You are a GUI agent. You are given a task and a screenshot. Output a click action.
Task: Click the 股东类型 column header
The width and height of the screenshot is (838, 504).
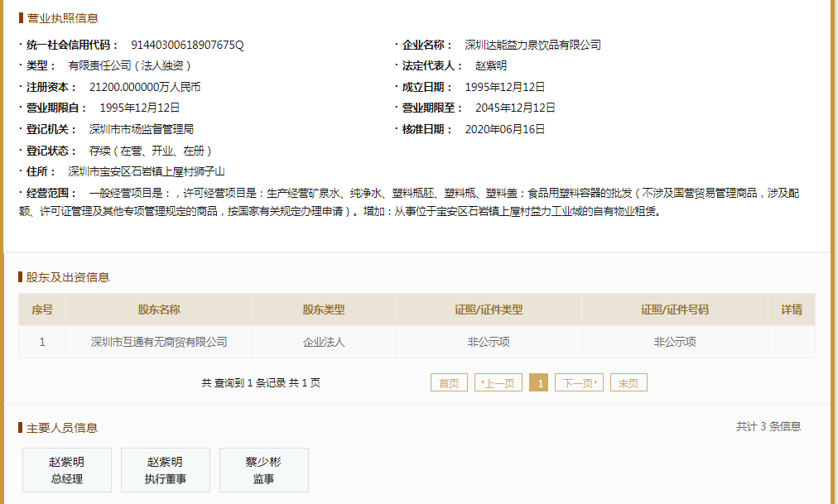click(323, 310)
